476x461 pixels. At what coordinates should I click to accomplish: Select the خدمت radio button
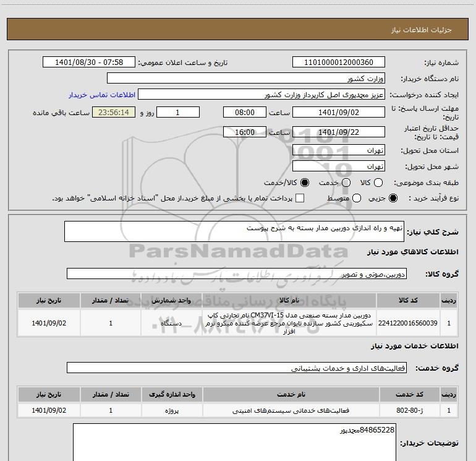[x=346, y=183]
